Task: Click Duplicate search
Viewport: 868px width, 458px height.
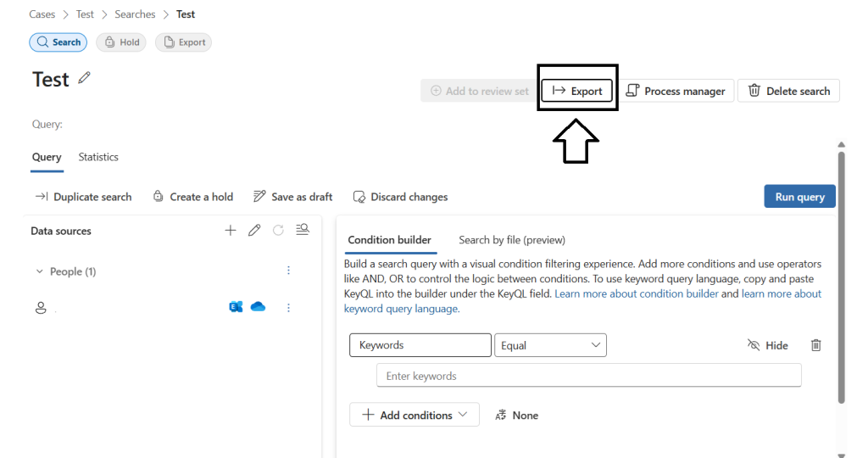Action: [x=84, y=197]
